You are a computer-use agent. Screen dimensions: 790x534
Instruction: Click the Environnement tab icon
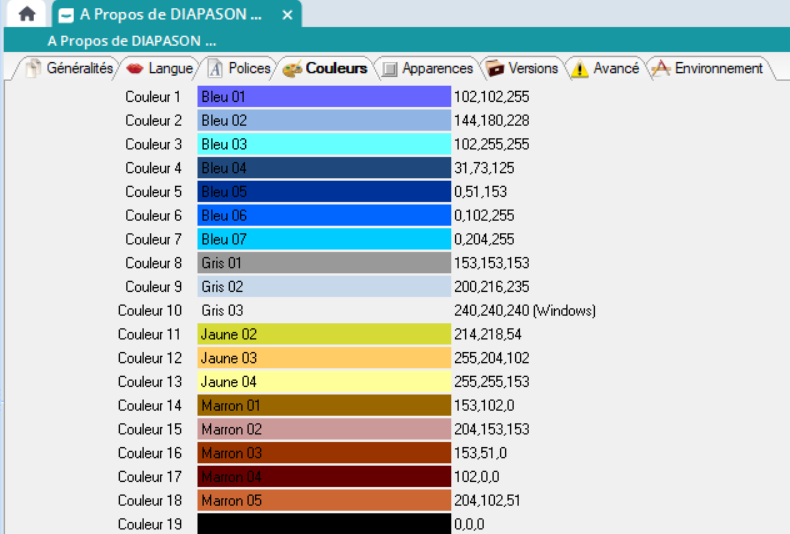(661, 69)
